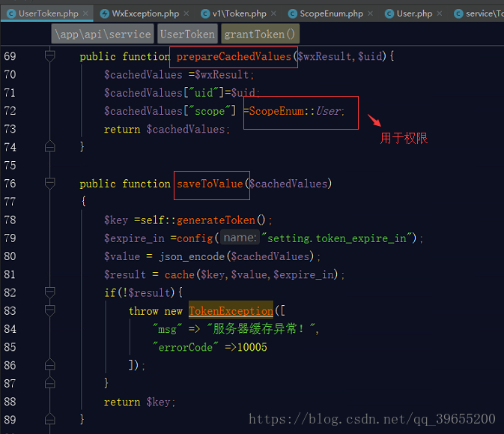Close the User.php tab
Screen dimensions: 504x434
440,13
